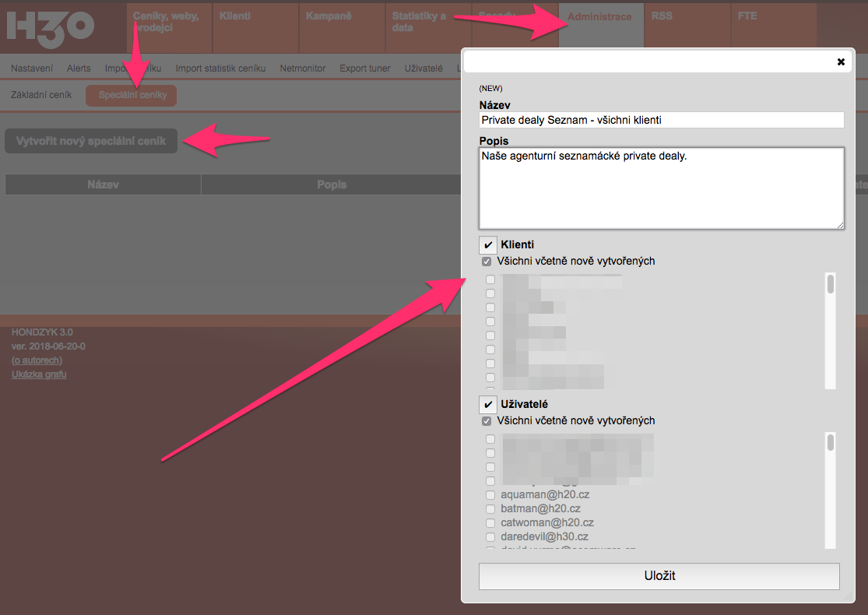The width and height of the screenshot is (868, 615).
Task: Open the Administrace tab
Action: click(599, 17)
